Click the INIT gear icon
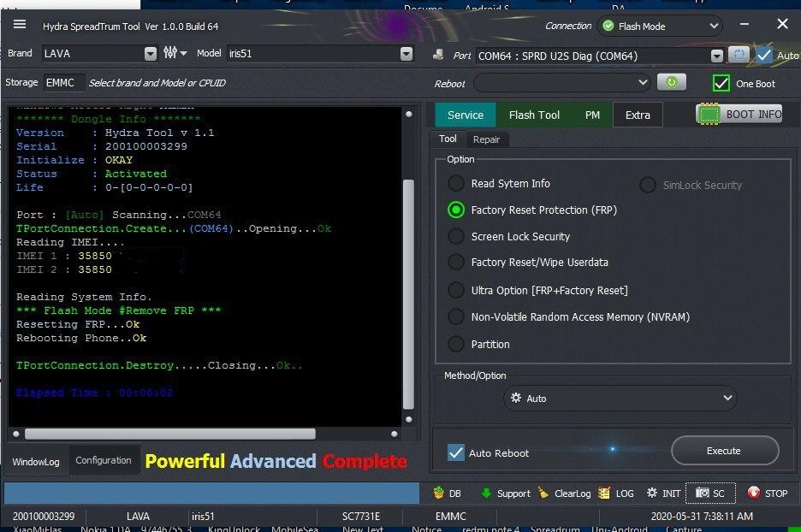 pyautogui.click(x=652, y=493)
